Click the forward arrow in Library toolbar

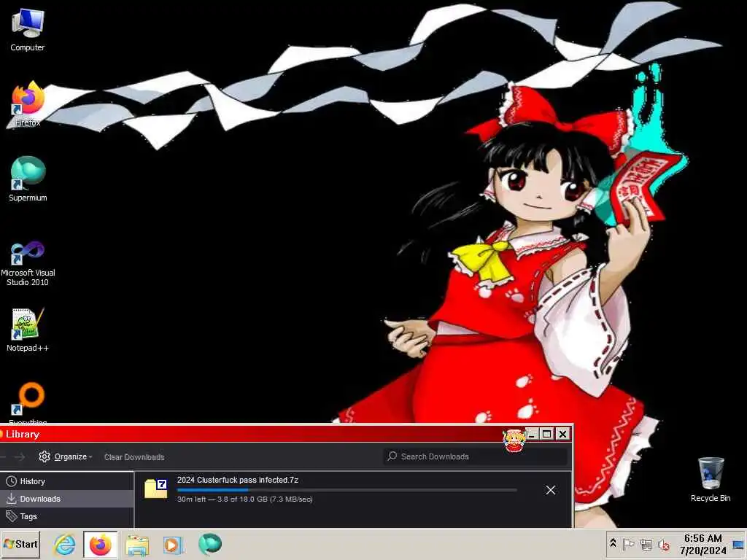coord(20,456)
